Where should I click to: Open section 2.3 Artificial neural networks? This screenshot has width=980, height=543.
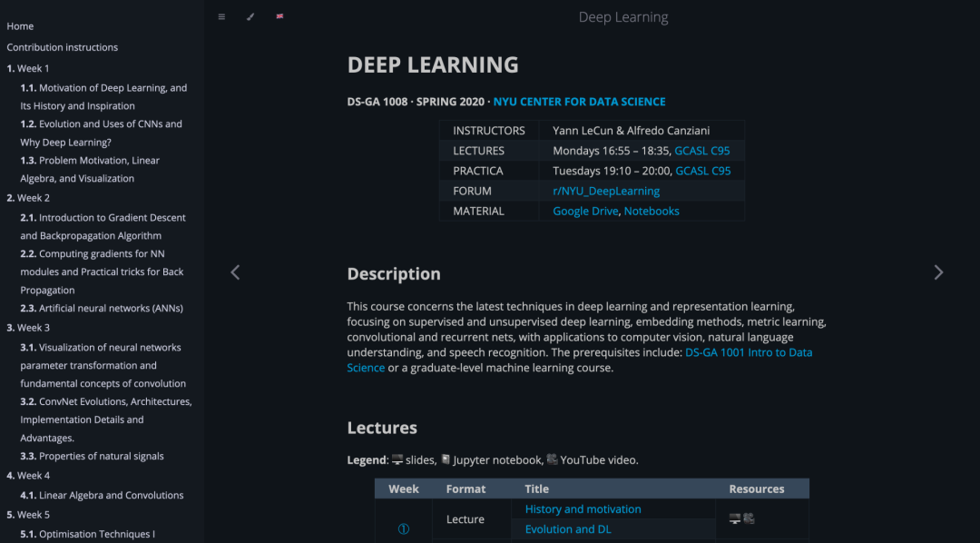click(102, 309)
